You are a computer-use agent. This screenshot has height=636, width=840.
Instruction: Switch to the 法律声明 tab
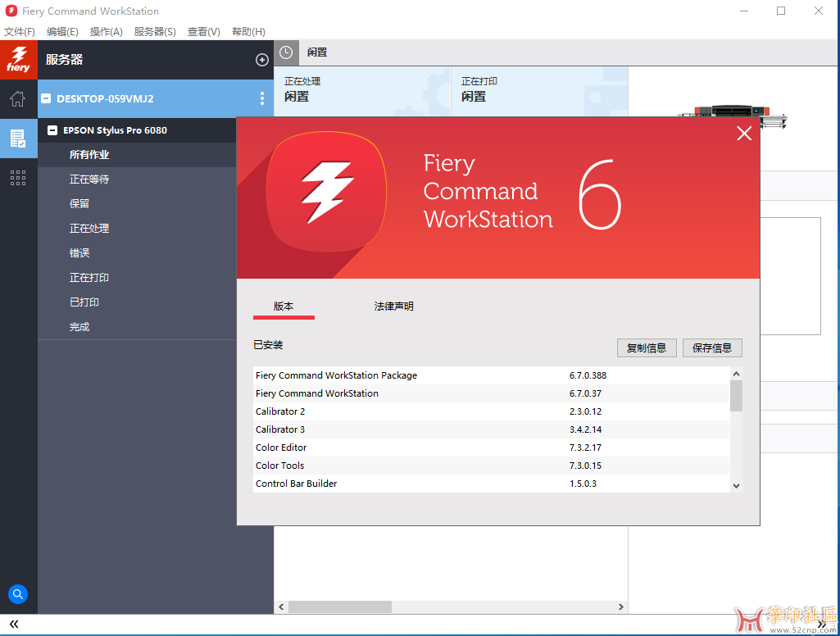[x=393, y=306]
